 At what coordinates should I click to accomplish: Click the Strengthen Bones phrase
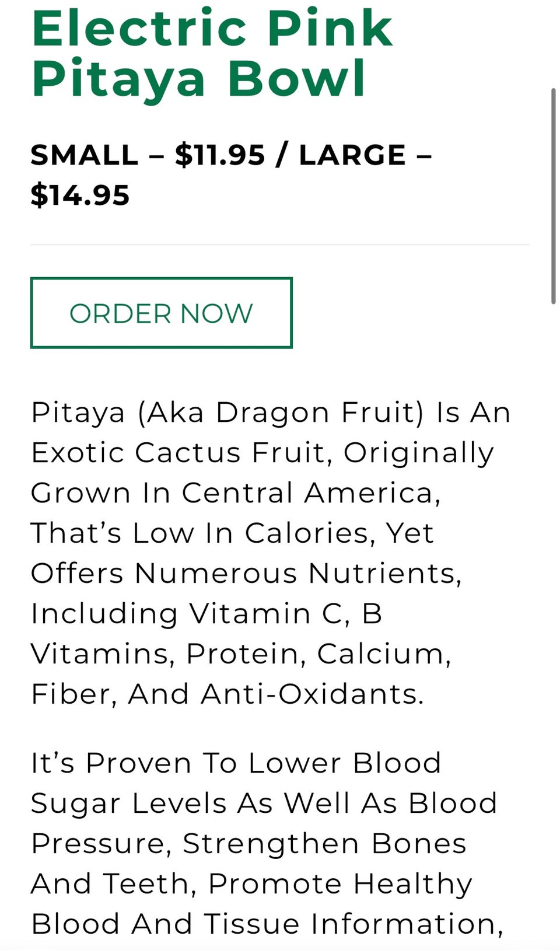pos(325,844)
